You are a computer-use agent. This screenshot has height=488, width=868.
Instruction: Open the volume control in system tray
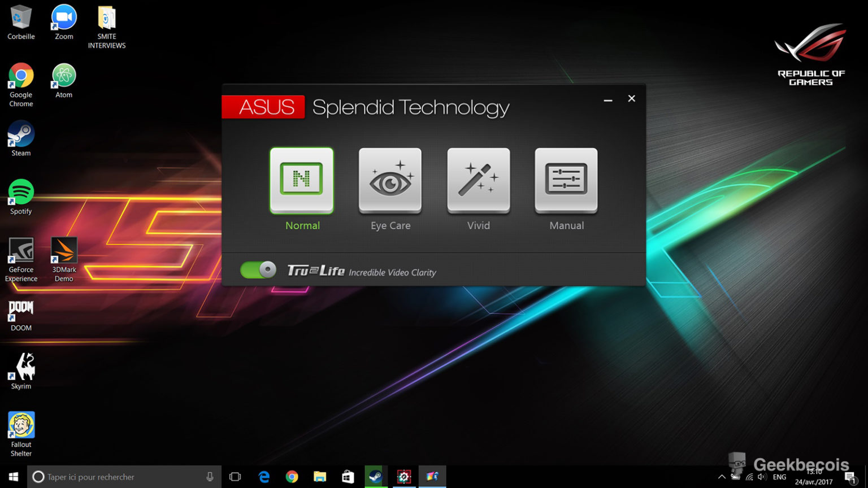click(762, 477)
